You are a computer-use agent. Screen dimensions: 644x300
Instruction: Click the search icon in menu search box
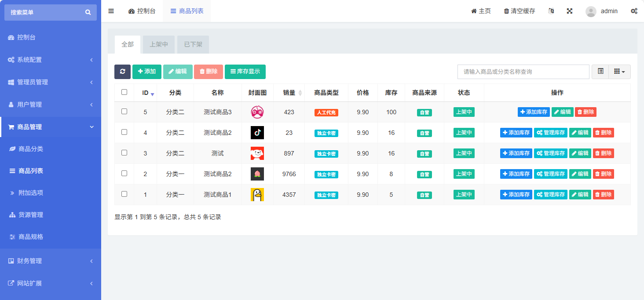[88, 12]
